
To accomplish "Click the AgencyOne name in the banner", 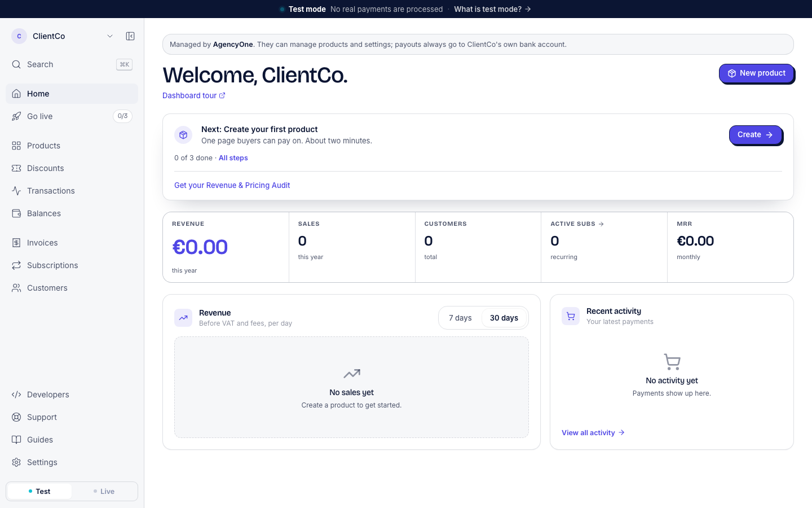I will click(x=233, y=45).
